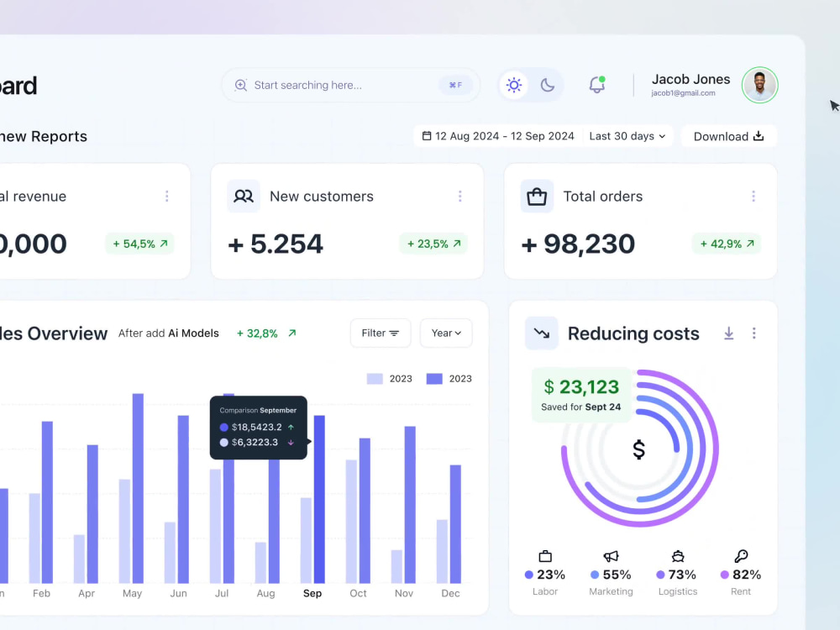Click the Labor briefcase icon

[x=545, y=556]
